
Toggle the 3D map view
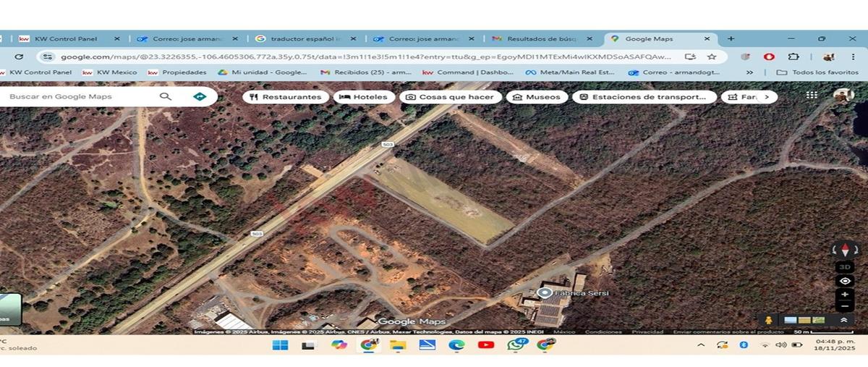845,266
